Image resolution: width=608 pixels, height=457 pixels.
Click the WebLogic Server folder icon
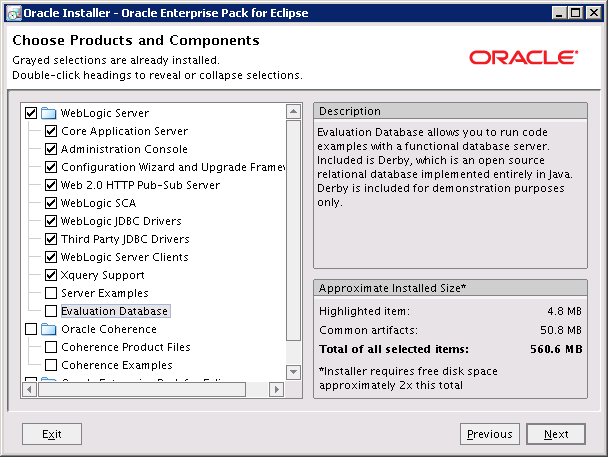click(x=49, y=113)
